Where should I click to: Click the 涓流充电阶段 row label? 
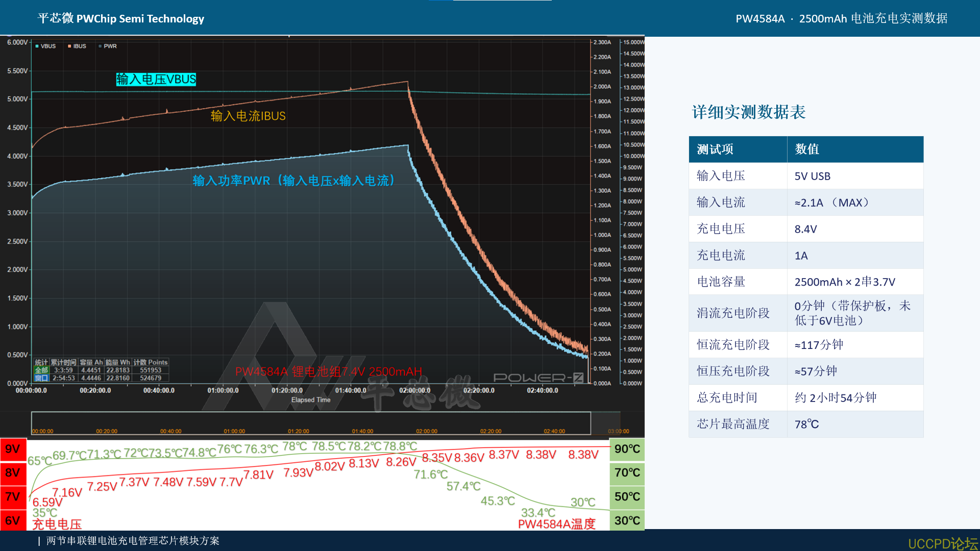733,313
